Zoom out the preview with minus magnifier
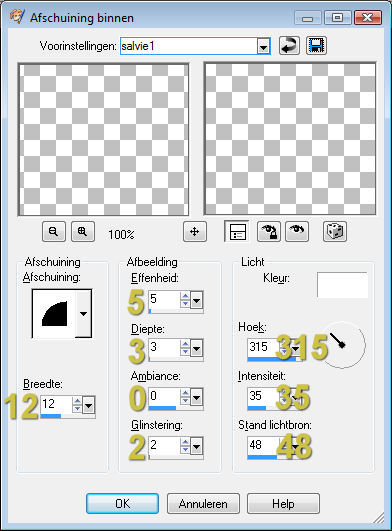This screenshot has height=531, width=392. (x=54, y=232)
